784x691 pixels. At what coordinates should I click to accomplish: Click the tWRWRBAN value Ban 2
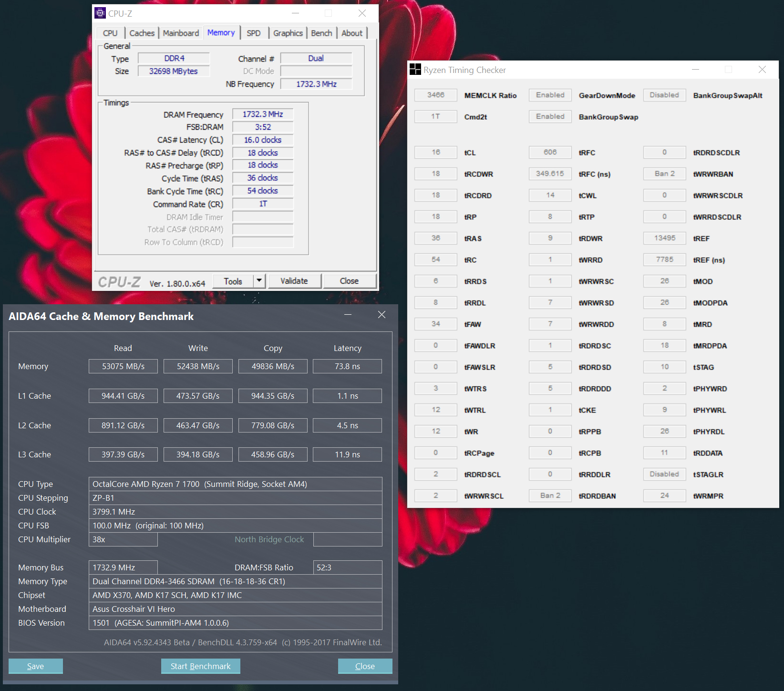pos(664,174)
